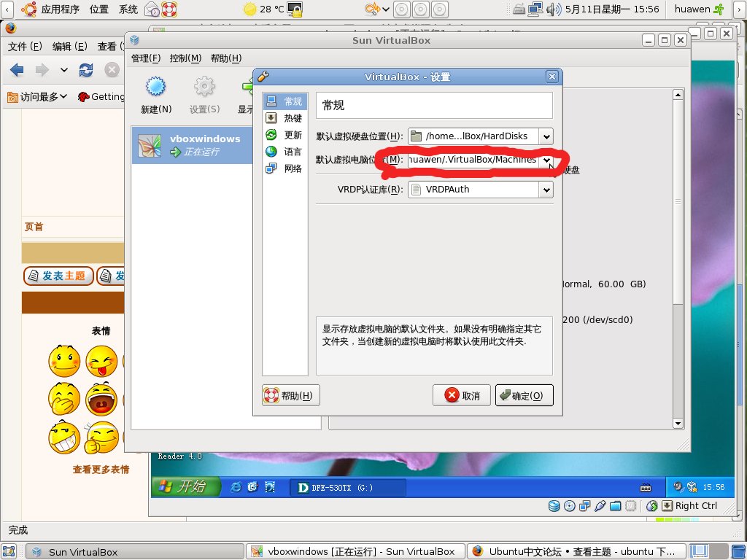
Task: Open the huawen user switcher menu
Action: [699, 9]
